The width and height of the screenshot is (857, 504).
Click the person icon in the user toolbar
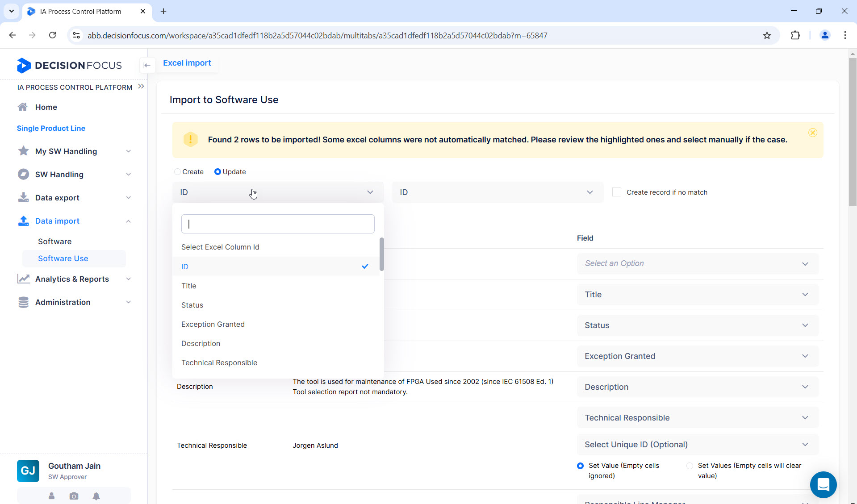tap(51, 496)
